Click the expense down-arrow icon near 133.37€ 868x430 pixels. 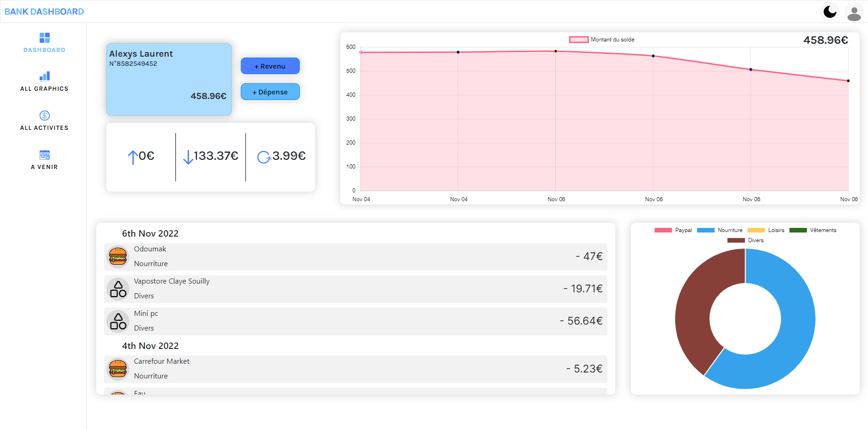click(x=188, y=157)
